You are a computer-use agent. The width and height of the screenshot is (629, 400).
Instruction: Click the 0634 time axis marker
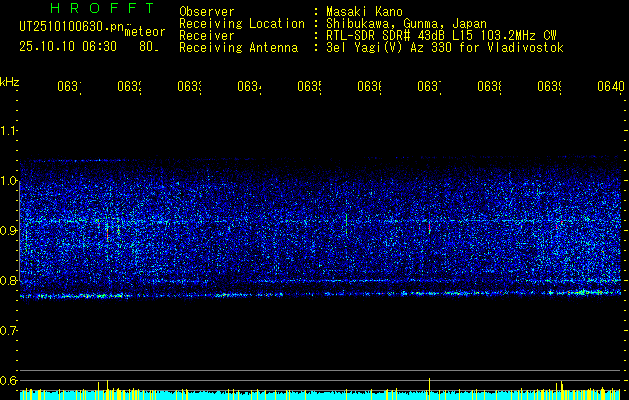(249, 87)
